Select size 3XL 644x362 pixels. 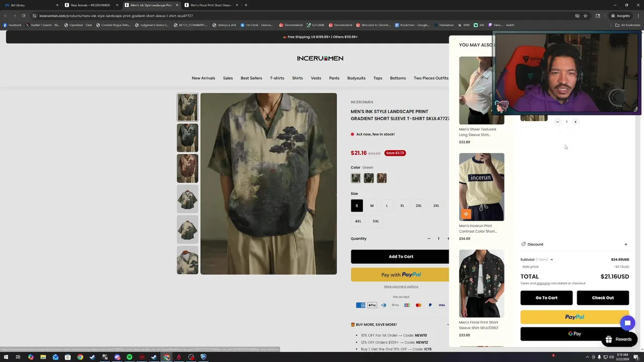pyautogui.click(x=436, y=206)
